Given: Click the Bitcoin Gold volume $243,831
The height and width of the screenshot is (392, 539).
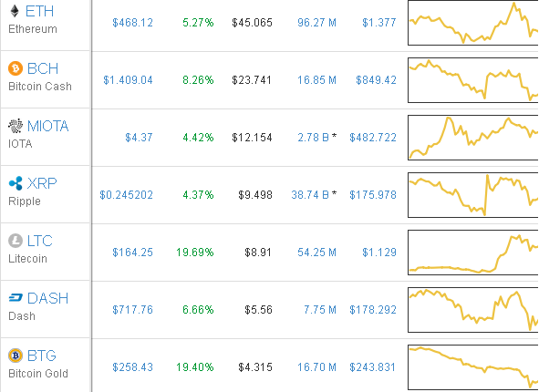Looking at the screenshot, I should click(373, 366).
